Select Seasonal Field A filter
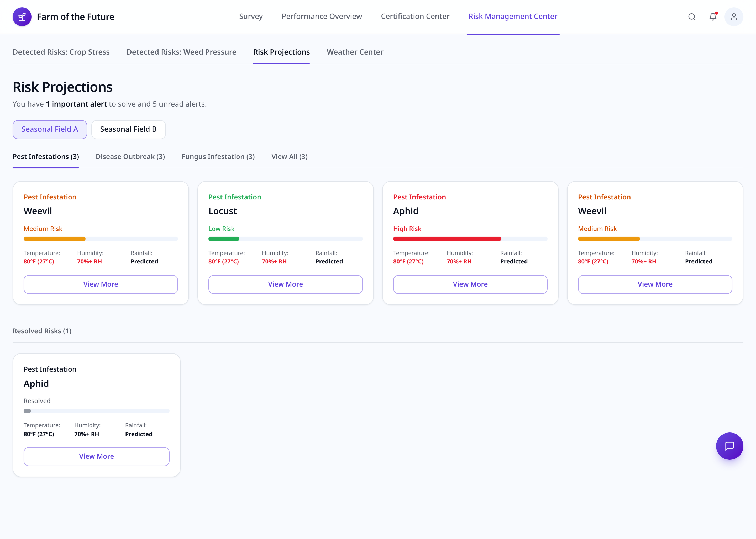The image size is (756, 539). tap(50, 129)
